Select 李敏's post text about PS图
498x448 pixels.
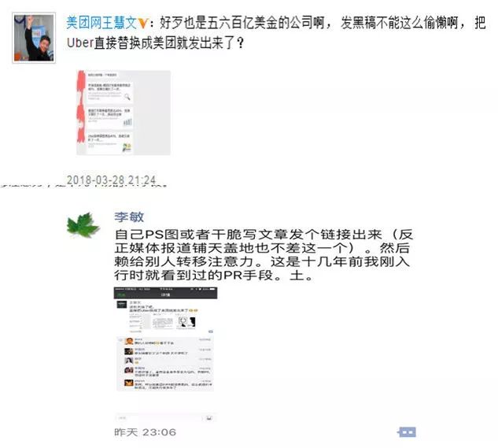point(264,255)
